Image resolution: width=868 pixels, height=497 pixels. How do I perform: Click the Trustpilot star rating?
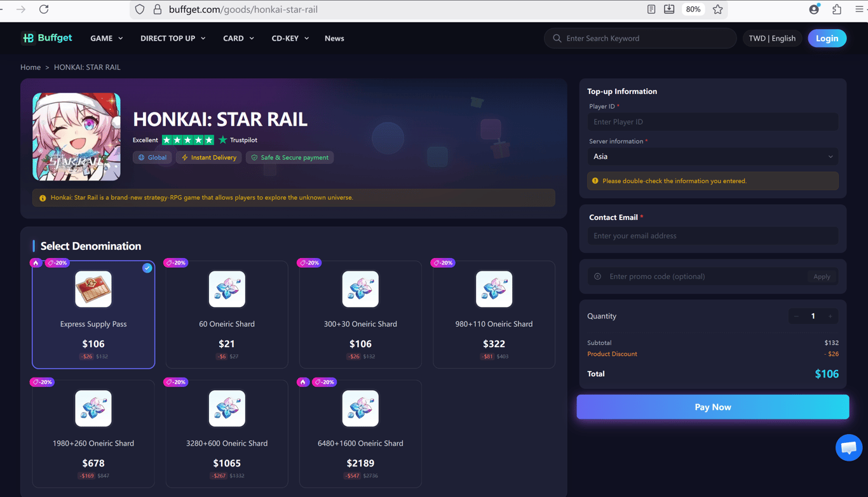(188, 140)
